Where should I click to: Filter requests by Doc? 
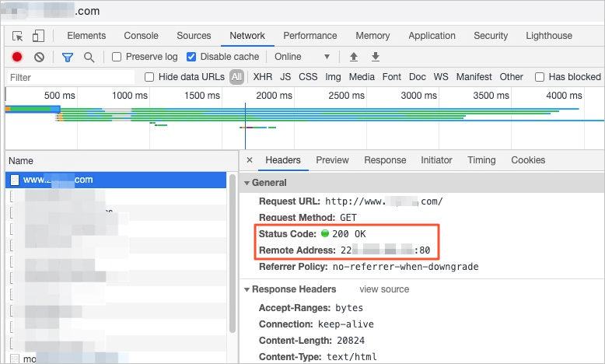pos(417,77)
